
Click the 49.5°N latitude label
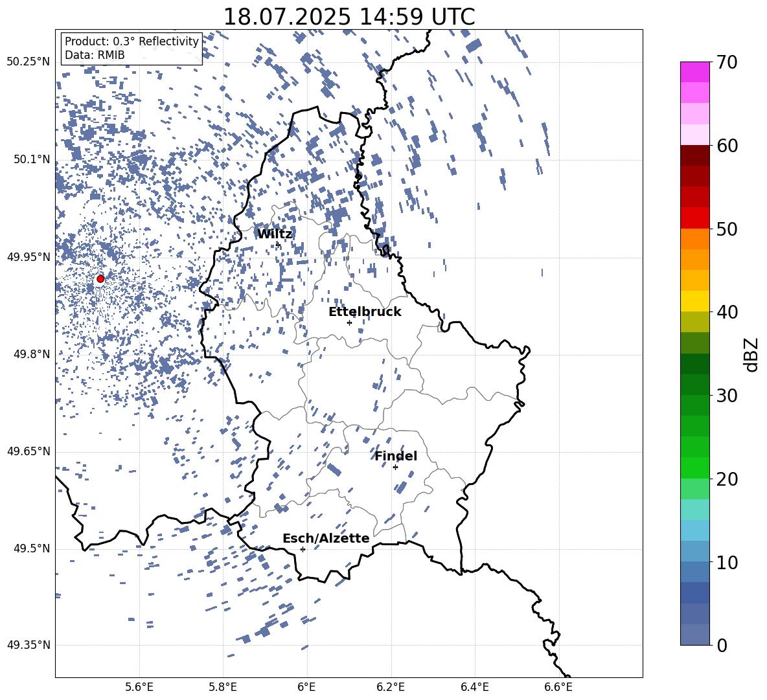point(32,548)
